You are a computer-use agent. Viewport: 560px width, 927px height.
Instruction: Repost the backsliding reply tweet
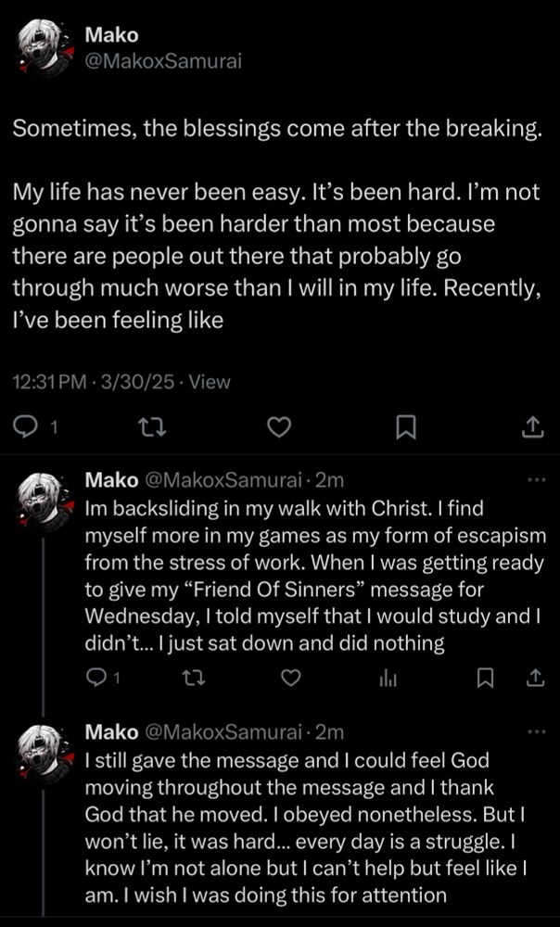click(x=194, y=678)
